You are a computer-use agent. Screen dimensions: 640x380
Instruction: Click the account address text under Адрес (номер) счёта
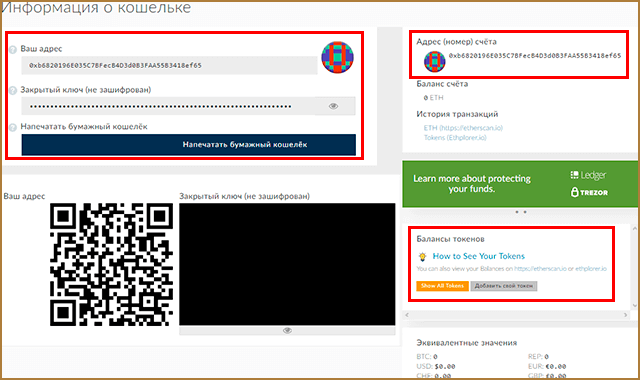click(x=535, y=56)
